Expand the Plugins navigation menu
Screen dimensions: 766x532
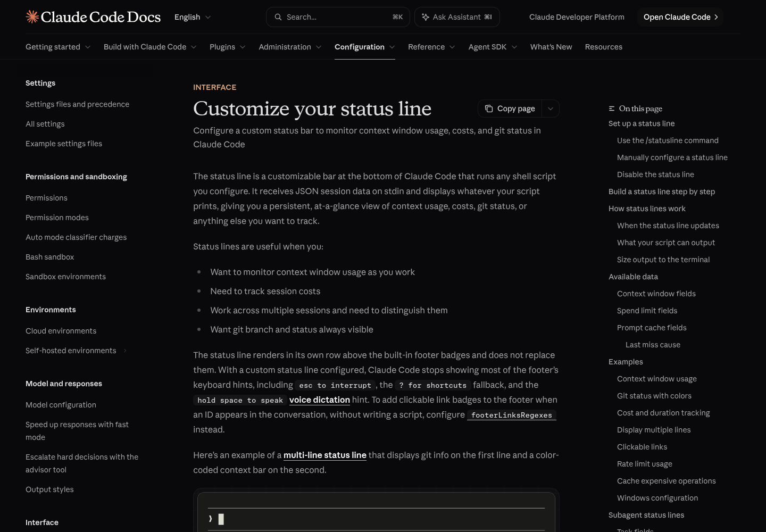pyautogui.click(x=228, y=47)
